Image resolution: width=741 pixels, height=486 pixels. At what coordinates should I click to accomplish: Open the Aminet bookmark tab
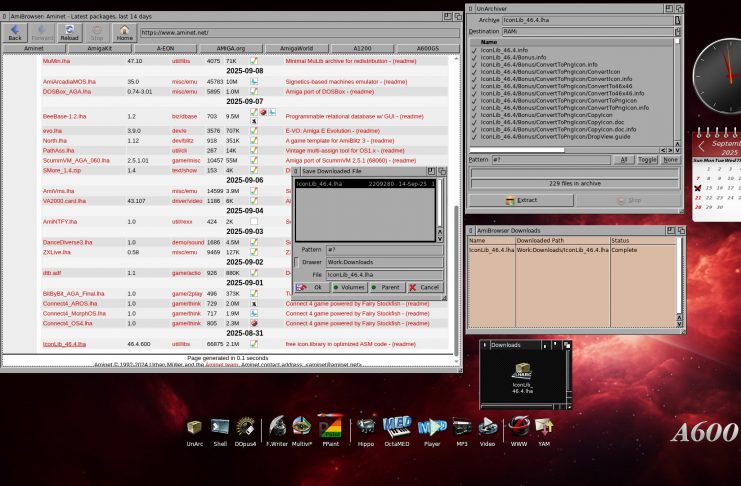pyautogui.click(x=34, y=48)
